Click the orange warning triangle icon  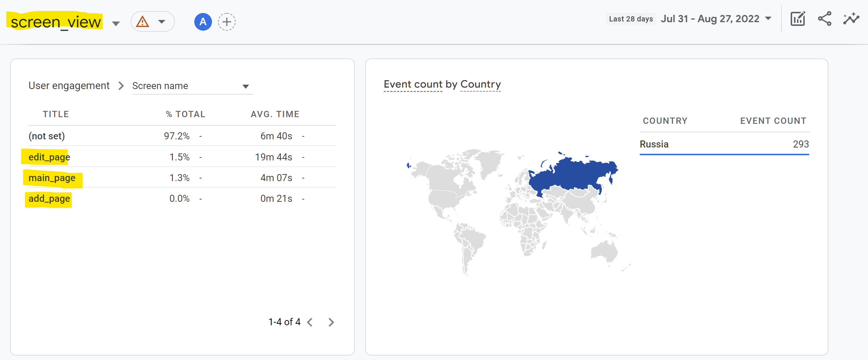click(x=142, y=22)
